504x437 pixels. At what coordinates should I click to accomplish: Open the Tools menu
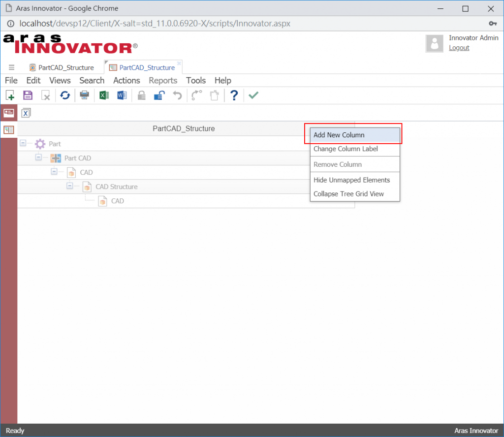[196, 80]
